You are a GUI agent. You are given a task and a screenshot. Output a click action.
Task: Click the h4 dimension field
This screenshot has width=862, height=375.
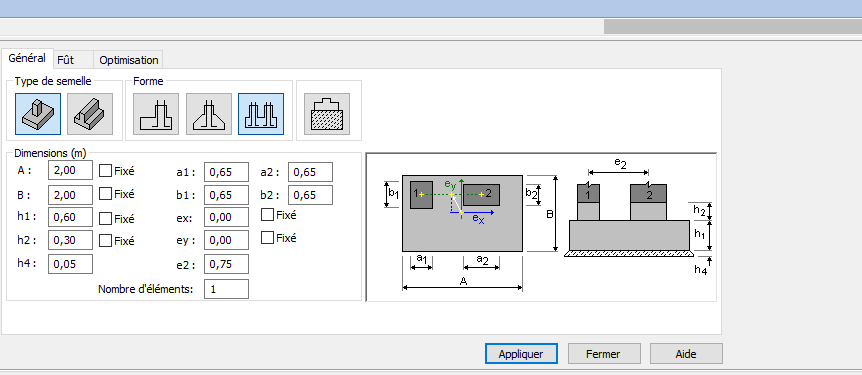click(x=70, y=264)
